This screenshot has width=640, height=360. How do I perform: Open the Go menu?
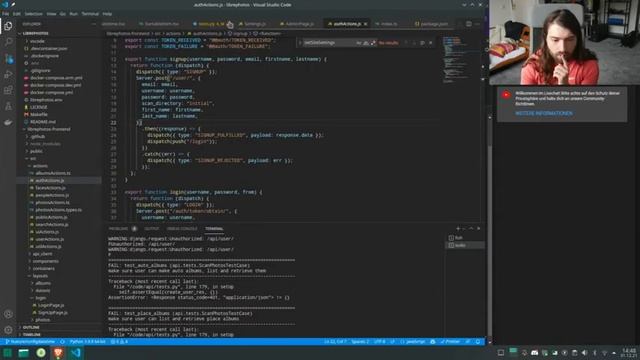click(x=63, y=14)
